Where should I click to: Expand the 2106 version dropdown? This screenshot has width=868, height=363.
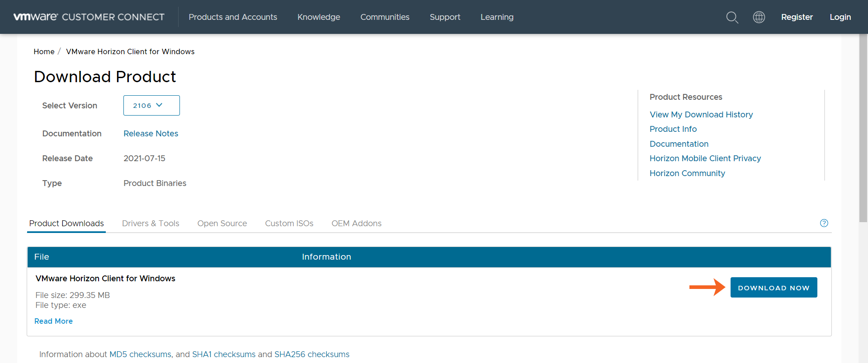pyautogui.click(x=151, y=105)
